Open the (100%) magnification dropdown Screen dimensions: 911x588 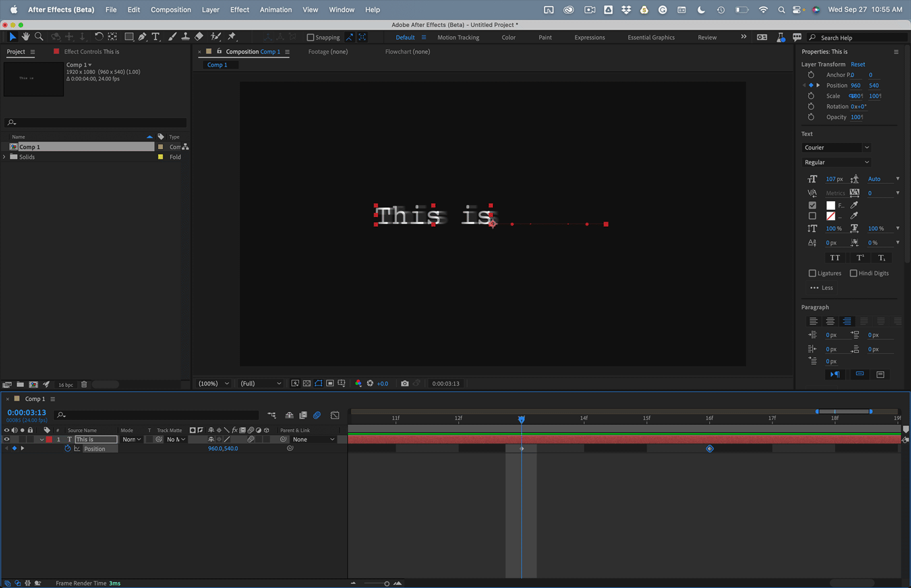click(x=214, y=383)
